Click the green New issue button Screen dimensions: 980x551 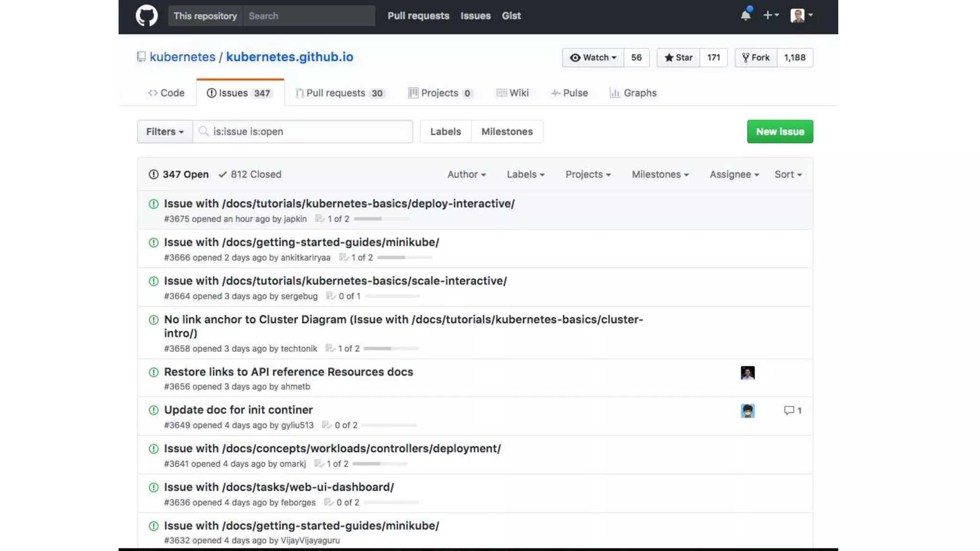coord(780,132)
